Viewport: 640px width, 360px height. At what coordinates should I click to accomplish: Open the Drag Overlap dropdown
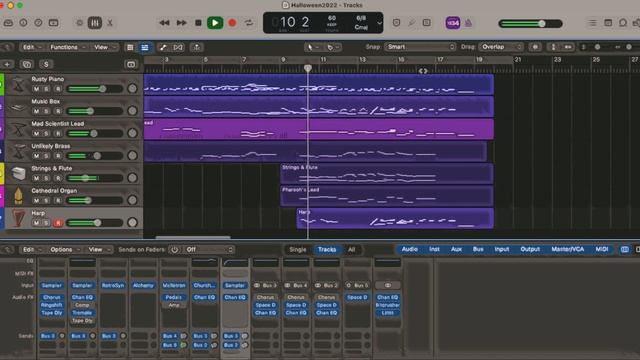tap(501, 47)
